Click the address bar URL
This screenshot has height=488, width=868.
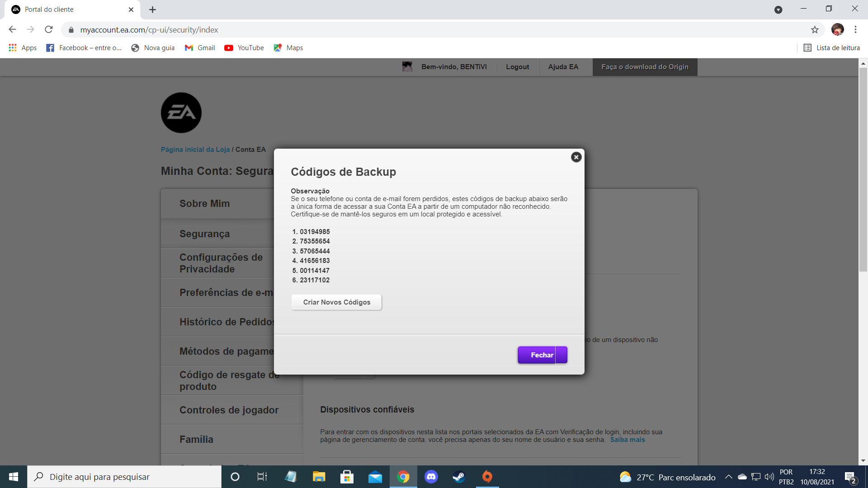pyautogui.click(x=149, y=30)
